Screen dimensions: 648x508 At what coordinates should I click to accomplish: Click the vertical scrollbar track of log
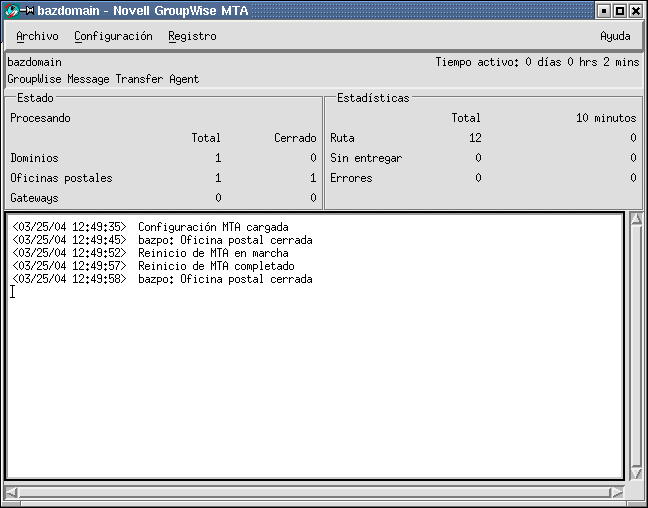tap(636, 345)
